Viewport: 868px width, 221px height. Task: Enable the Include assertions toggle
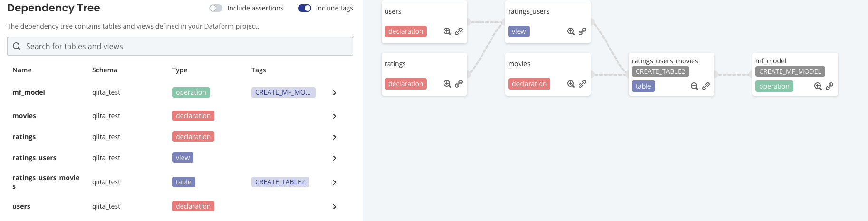pyautogui.click(x=216, y=8)
